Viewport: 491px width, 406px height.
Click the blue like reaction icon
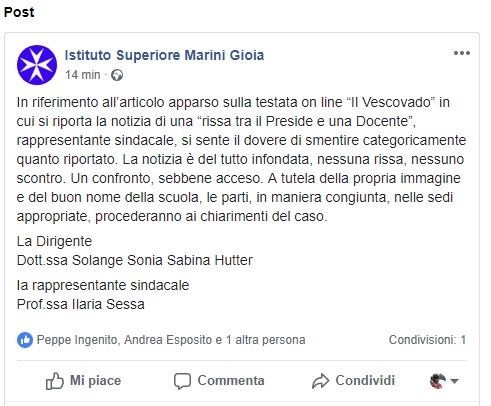(x=25, y=340)
